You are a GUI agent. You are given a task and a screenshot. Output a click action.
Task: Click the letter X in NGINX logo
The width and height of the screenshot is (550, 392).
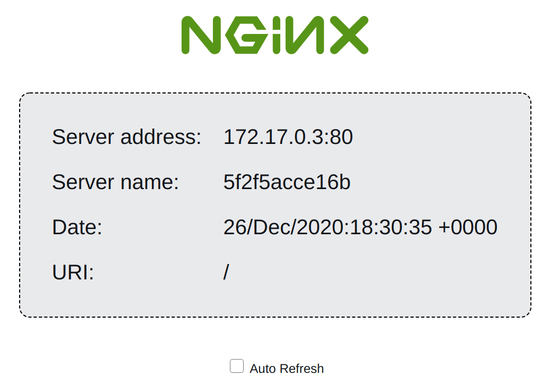click(349, 35)
